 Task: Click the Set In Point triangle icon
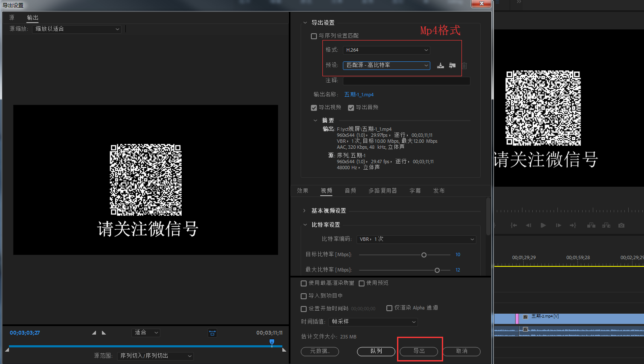94,332
